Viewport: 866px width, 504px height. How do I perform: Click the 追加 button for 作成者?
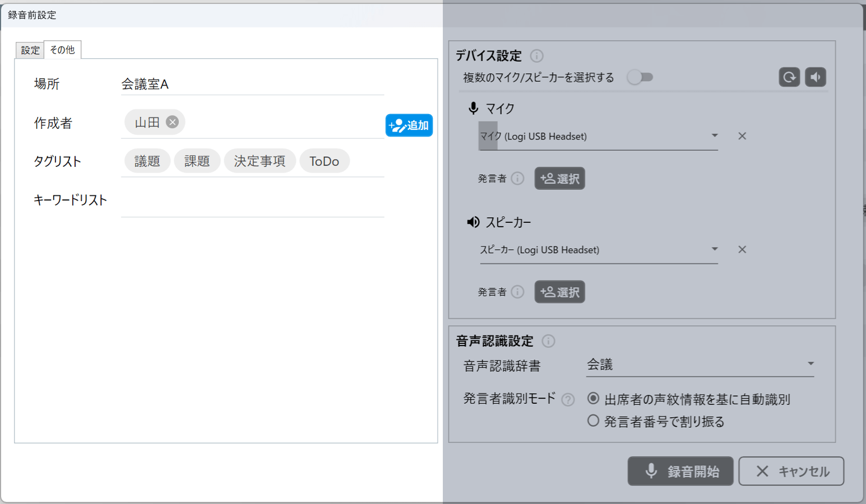[x=409, y=125]
